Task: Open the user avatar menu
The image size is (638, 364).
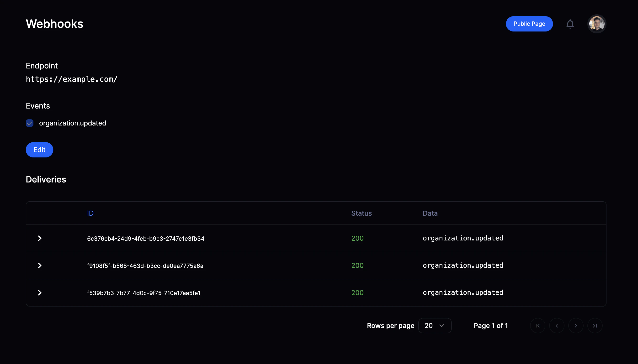Action: [596, 24]
